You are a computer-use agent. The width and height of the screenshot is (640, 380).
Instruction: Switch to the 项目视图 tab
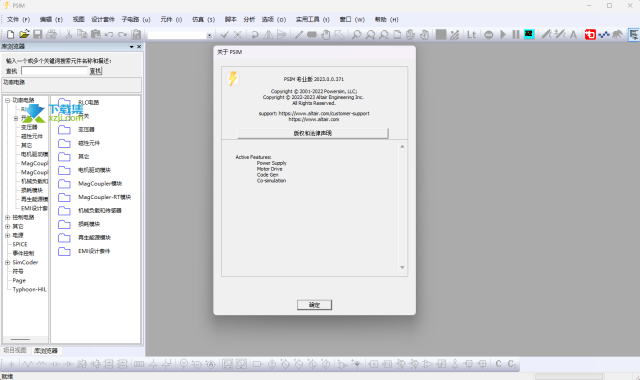coord(15,350)
